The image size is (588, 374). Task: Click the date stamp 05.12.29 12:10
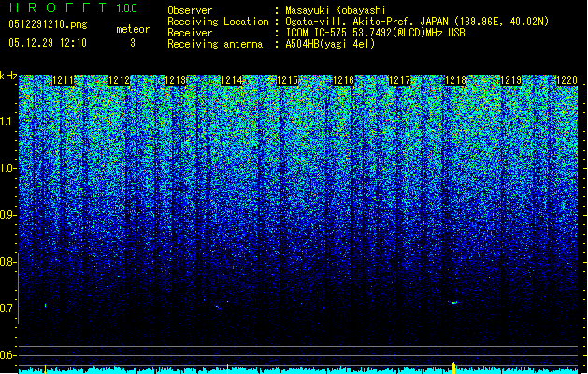click(x=48, y=43)
